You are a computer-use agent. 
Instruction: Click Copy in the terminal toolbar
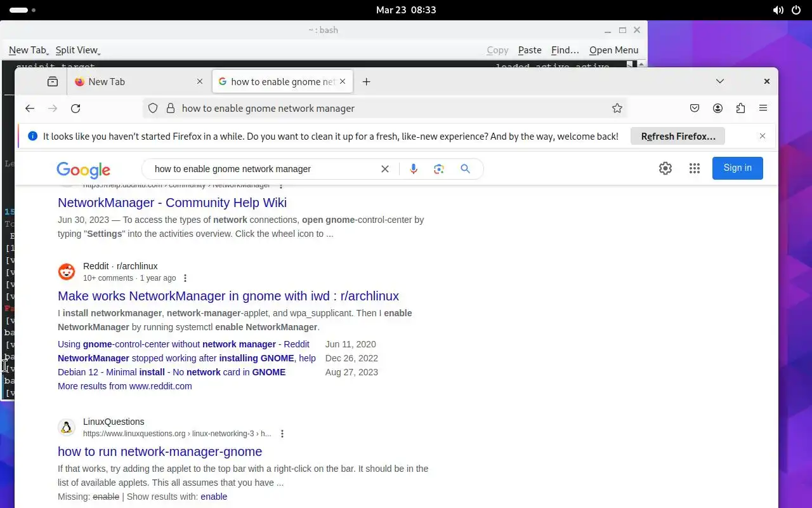[497, 50]
